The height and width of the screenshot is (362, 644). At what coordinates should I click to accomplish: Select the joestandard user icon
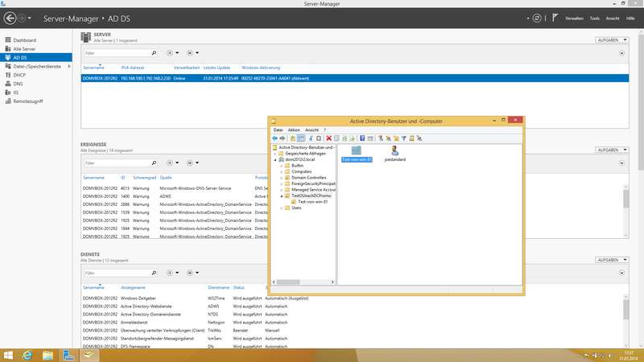click(x=394, y=150)
